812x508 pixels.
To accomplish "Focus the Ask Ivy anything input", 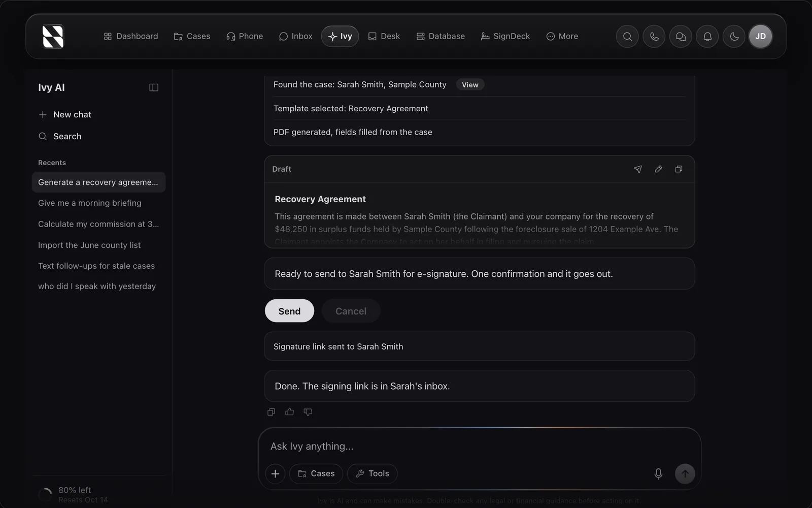I will tap(479, 446).
